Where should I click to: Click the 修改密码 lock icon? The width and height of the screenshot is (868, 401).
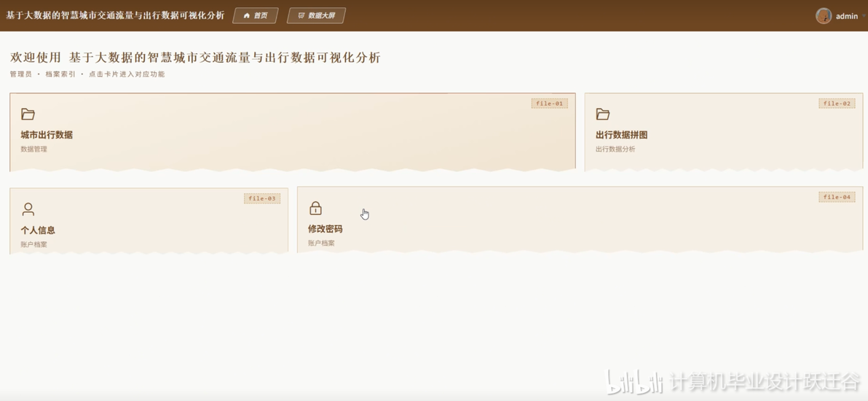click(x=315, y=208)
